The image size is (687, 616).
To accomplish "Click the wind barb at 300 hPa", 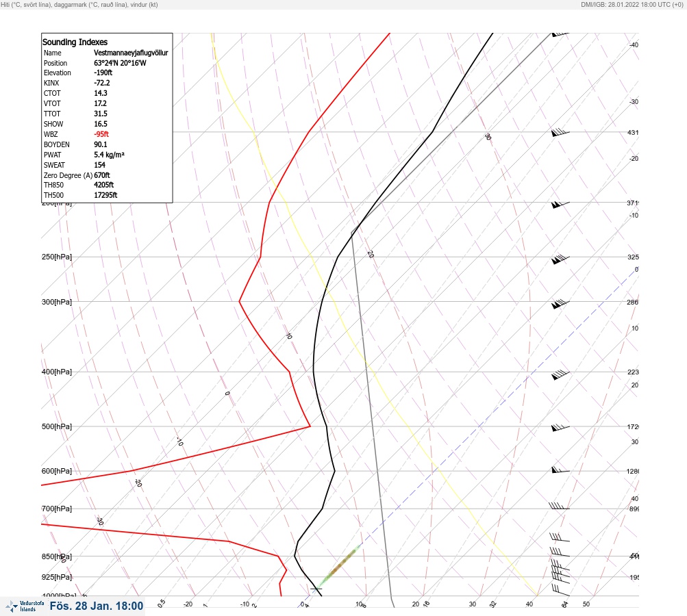I will (560, 304).
